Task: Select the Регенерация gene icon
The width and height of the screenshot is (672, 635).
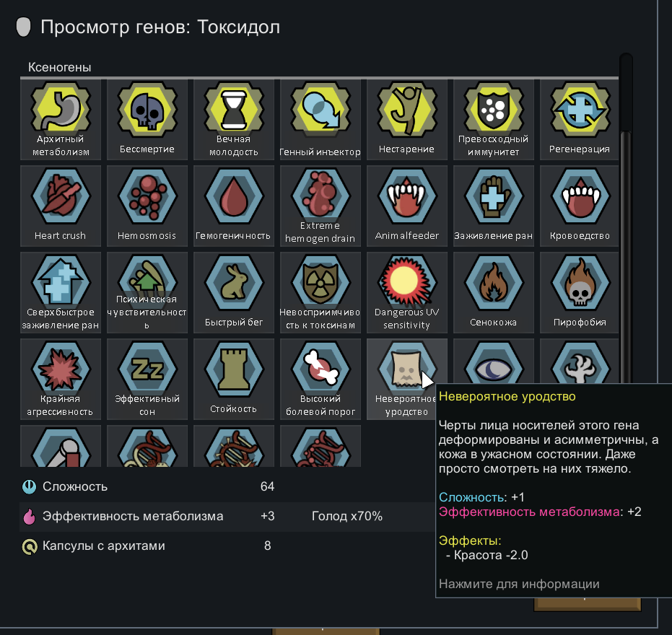Action: click(579, 120)
